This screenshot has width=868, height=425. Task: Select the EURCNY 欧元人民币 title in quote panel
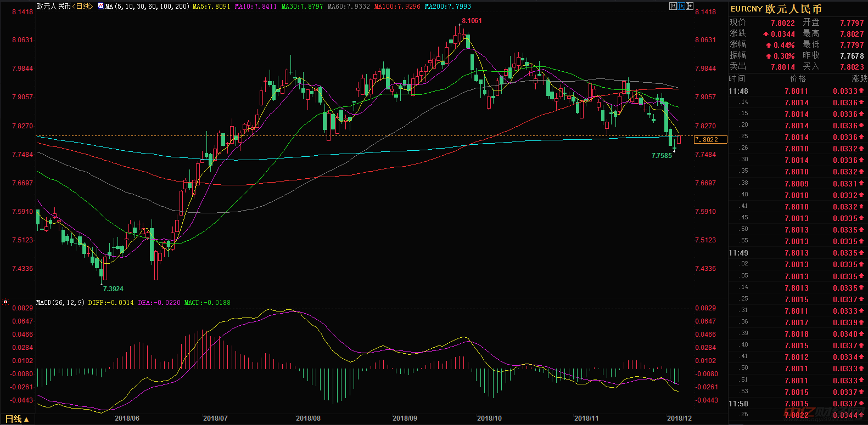point(776,9)
